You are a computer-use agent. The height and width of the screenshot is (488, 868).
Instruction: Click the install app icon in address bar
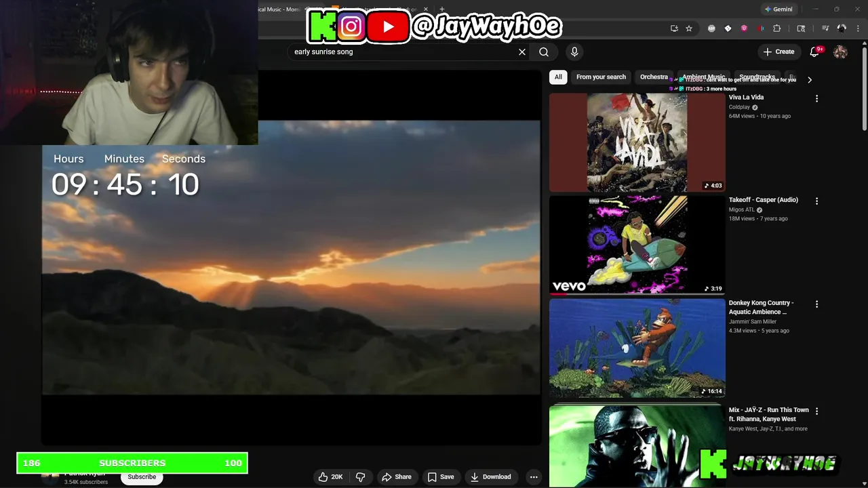point(674,28)
